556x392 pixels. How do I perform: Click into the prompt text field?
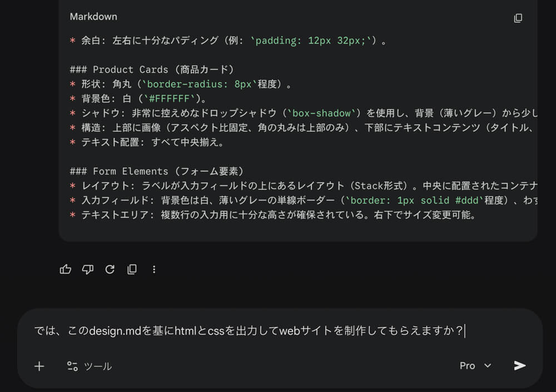[x=250, y=331]
